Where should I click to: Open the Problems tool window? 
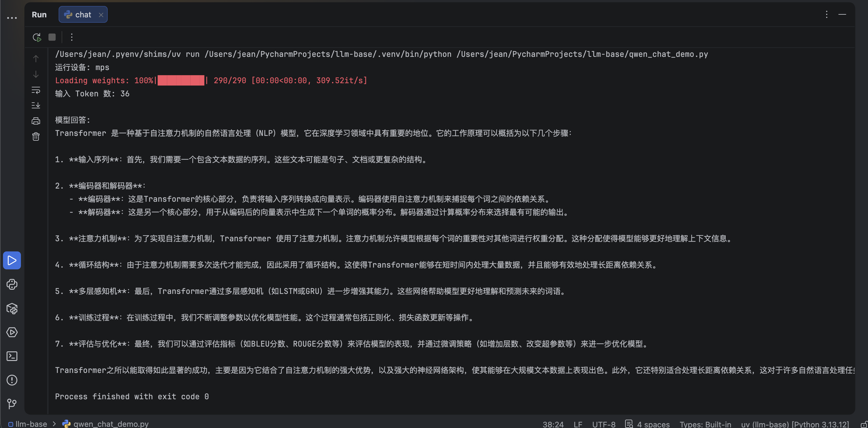pyautogui.click(x=12, y=380)
